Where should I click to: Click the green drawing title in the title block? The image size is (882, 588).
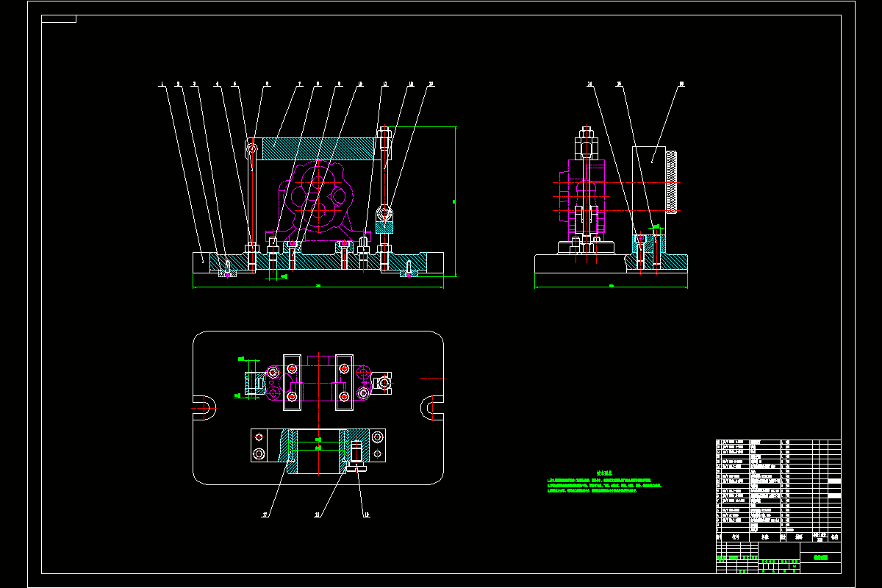pyautogui.click(x=820, y=559)
